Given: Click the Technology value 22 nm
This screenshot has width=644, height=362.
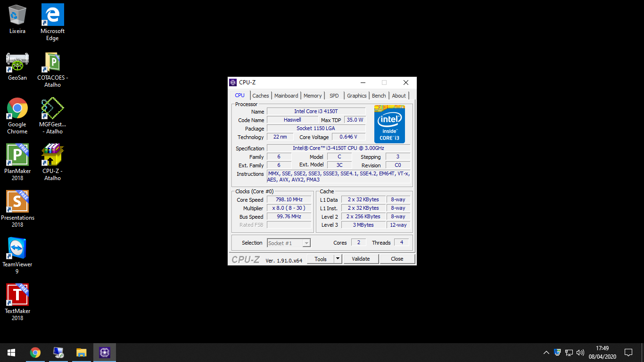Looking at the screenshot, I should click(280, 137).
